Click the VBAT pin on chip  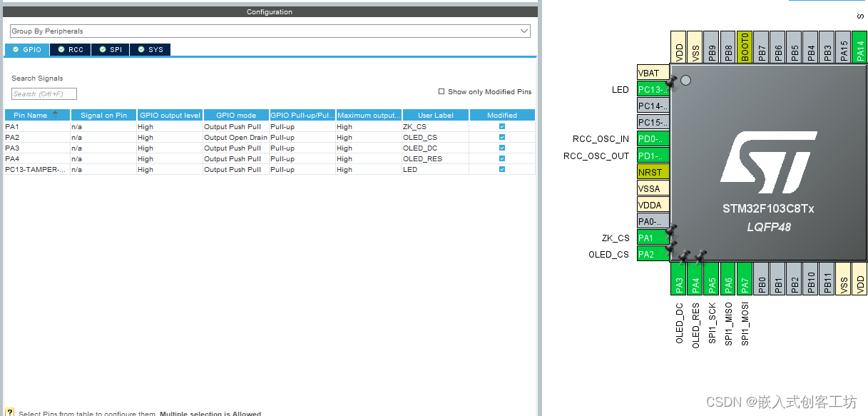(653, 73)
